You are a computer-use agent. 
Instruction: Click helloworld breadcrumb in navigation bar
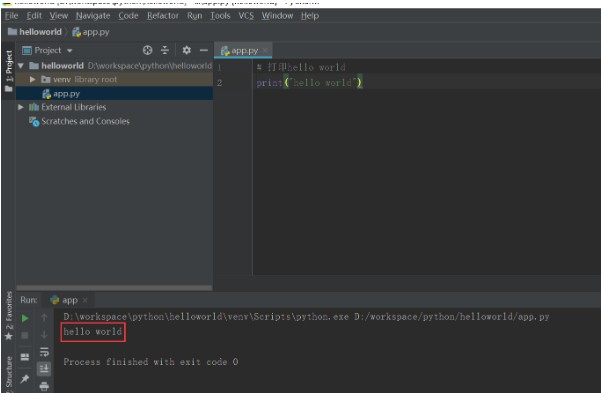click(35, 32)
